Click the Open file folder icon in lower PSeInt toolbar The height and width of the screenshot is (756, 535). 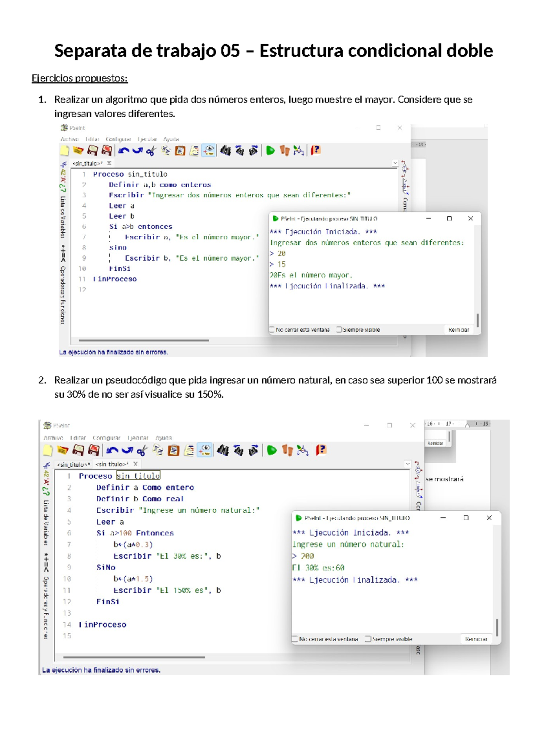click(x=63, y=450)
